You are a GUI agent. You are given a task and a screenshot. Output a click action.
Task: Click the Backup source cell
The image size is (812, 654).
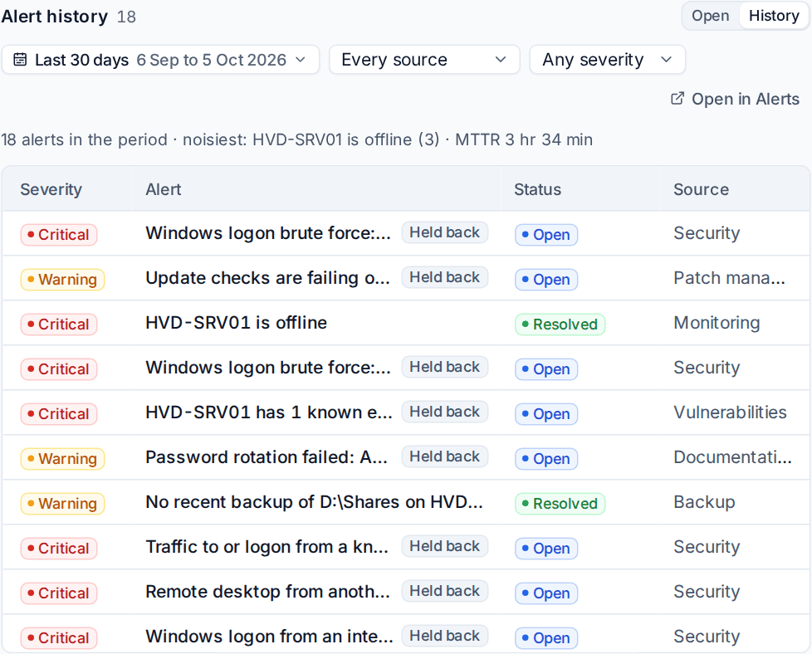(x=704, y=502)
